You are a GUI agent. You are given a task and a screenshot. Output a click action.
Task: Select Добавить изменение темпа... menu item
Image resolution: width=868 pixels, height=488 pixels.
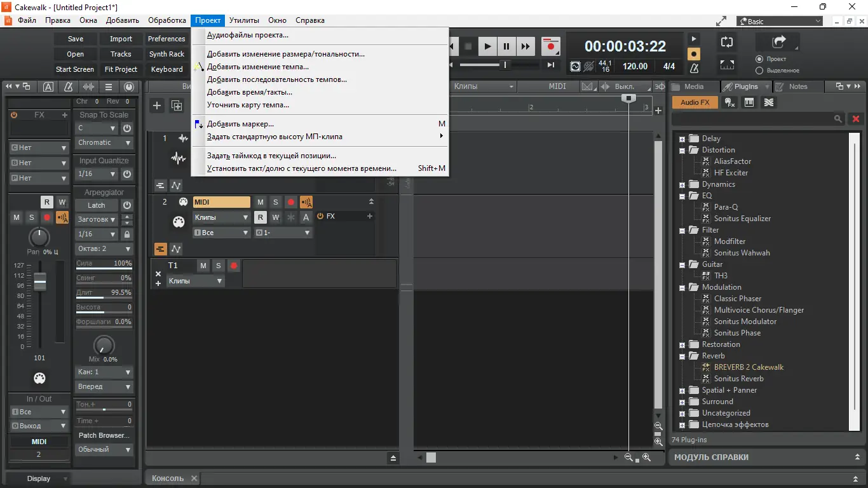(x=320, y=67)
